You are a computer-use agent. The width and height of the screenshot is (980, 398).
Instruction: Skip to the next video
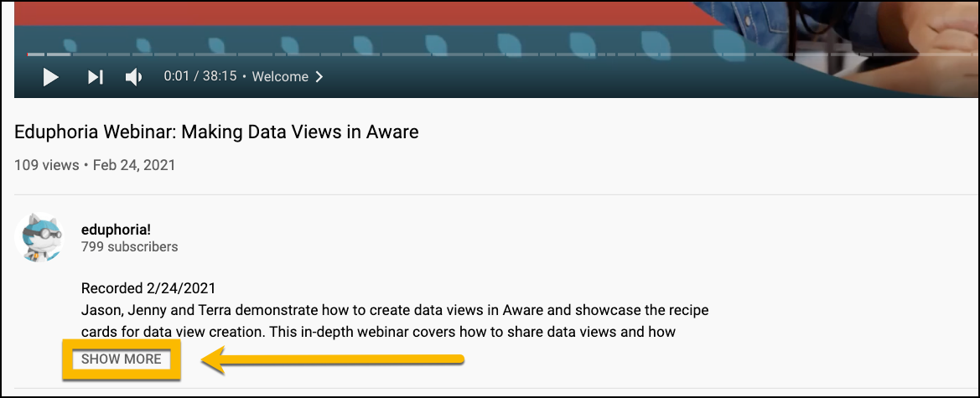(95, 77)
